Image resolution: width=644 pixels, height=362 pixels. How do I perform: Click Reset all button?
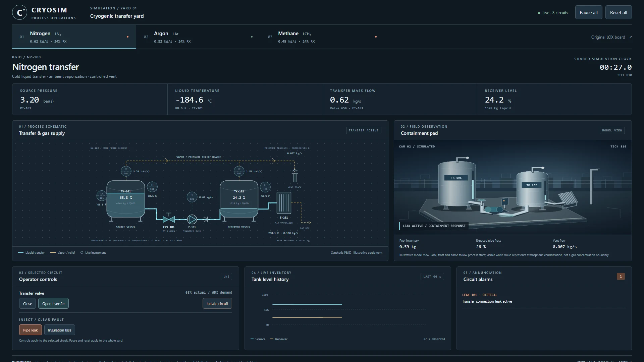(619, 12)
